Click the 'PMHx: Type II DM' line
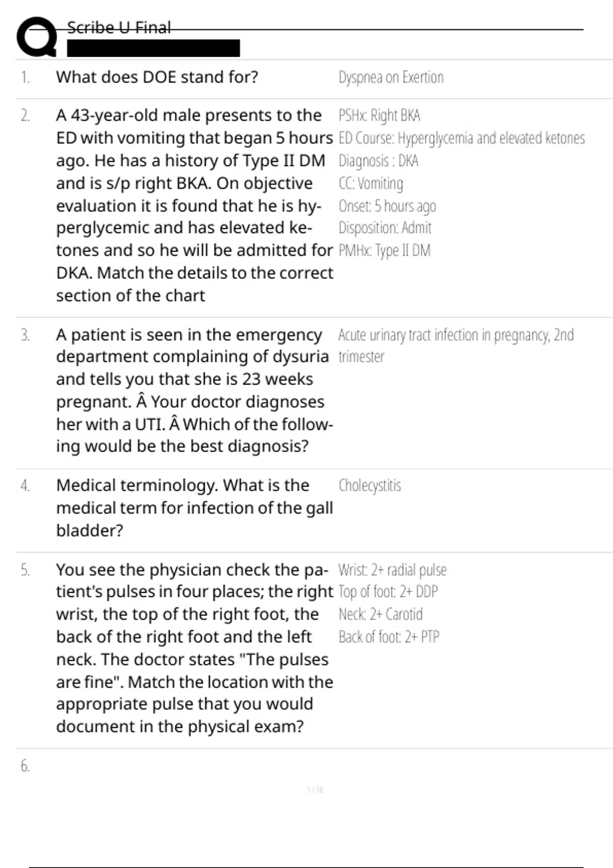The image size is (613, 868). pos(384,250)
